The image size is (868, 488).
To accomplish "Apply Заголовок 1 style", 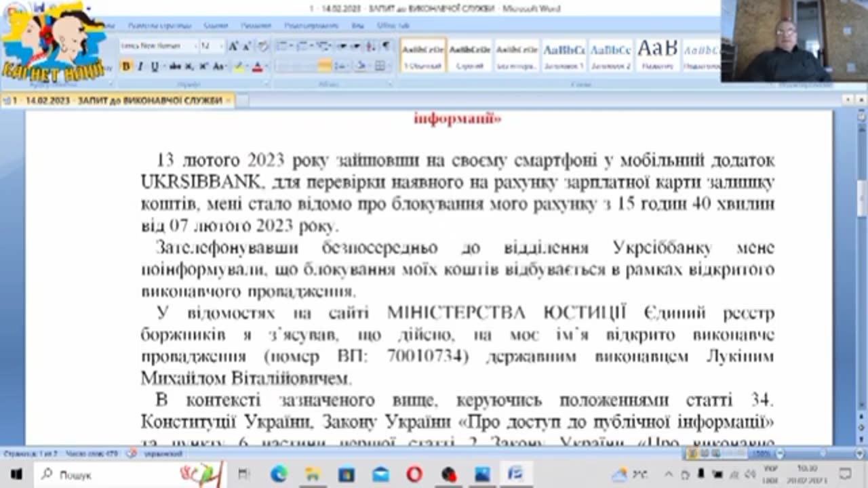I will click(564, 54).
